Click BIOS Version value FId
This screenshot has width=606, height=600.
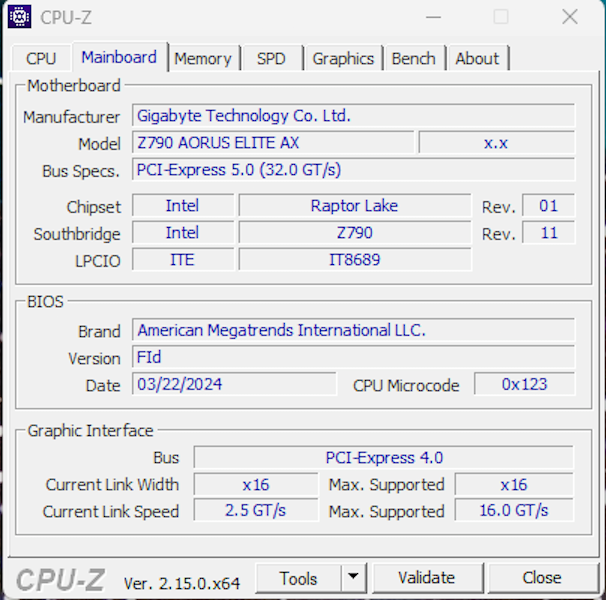tap(353, 357)
